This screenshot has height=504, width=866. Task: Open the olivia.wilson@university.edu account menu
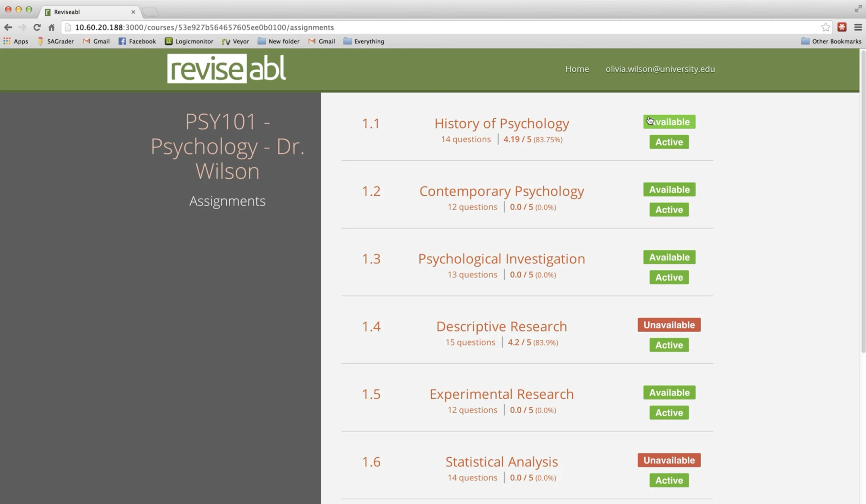[660, 69]
